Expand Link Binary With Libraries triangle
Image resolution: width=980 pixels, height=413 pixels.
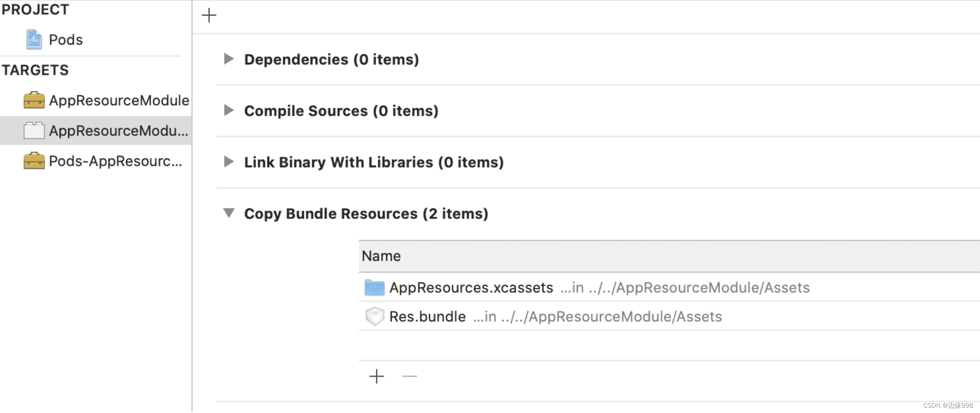229,162
